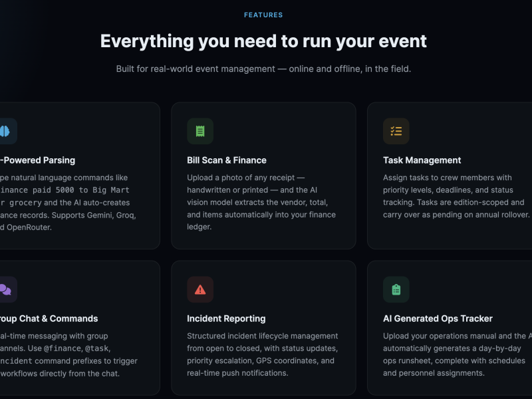The image size is (532, 399).
Task: Click the Bill Scan receipt description text
Action: (261, 202)
